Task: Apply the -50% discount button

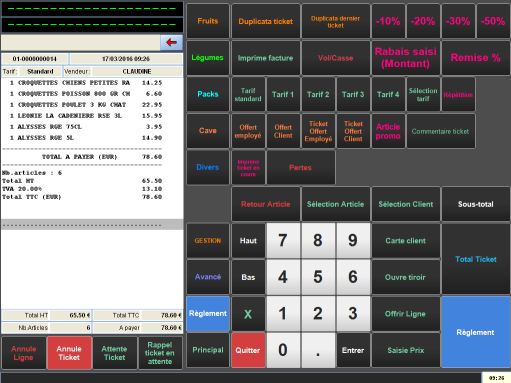Action: (x=493, y=21)
